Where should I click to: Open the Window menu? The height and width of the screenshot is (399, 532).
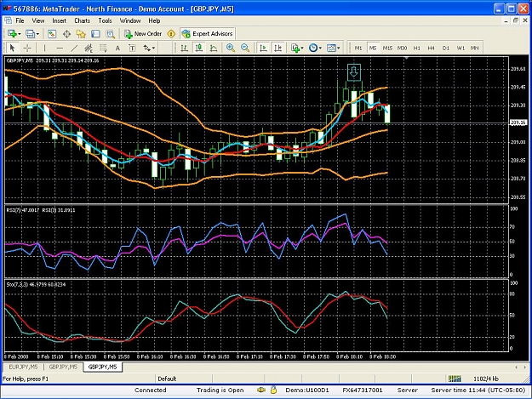pyautogui.click(x=130, y=20)
